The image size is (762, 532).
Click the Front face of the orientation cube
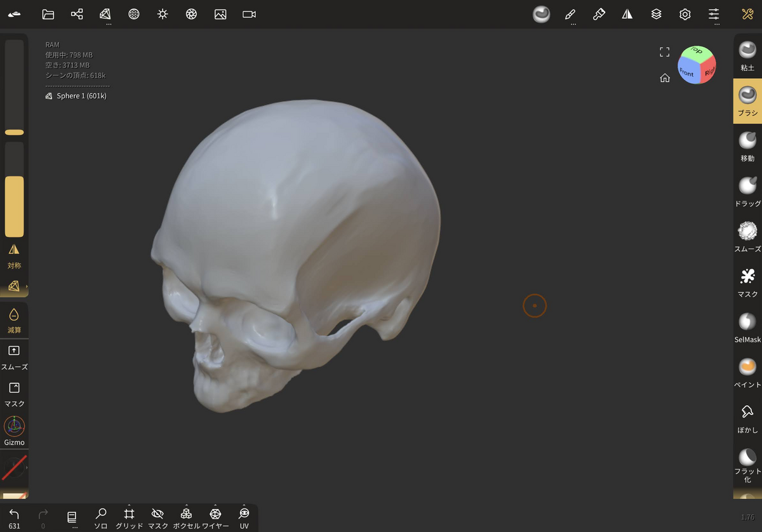(688, 72)
